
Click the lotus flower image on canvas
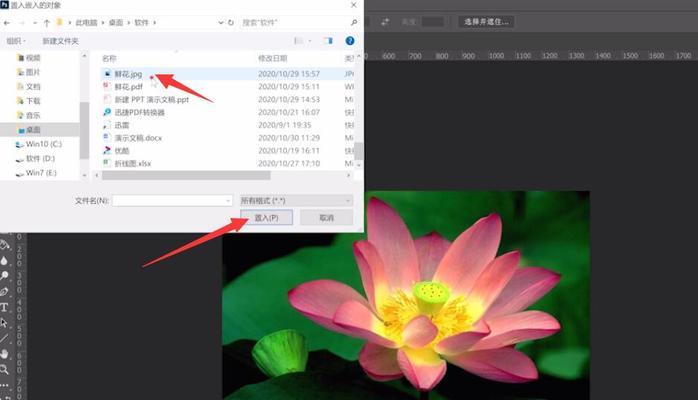[x=406, y=296]
